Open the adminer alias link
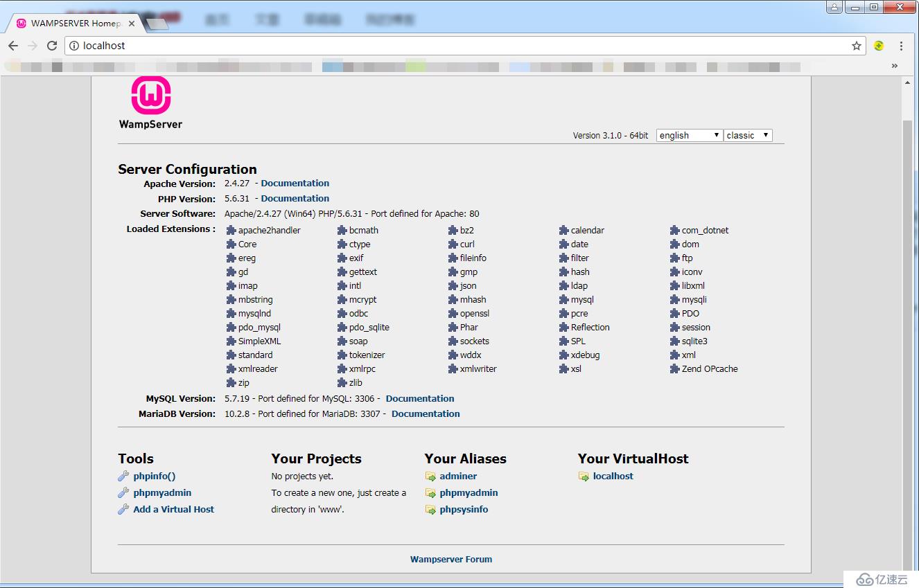Screen dimensions: 919x588 (458, 476)
